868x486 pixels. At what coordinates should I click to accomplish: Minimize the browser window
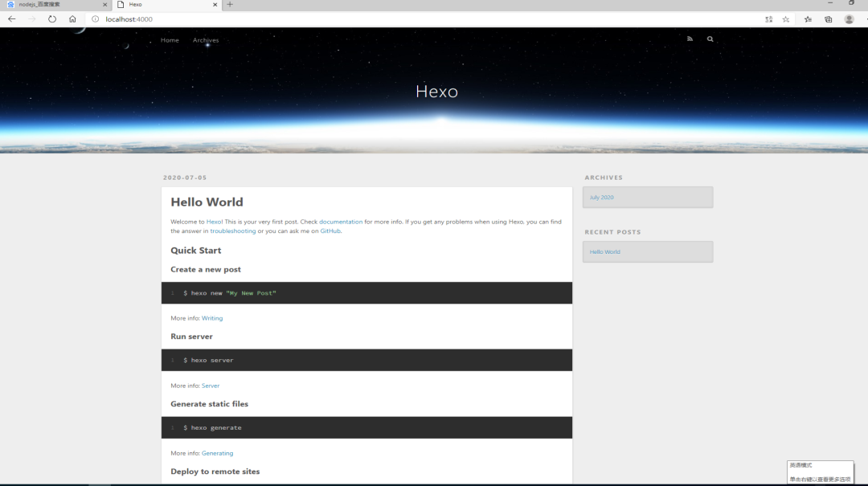829,3
